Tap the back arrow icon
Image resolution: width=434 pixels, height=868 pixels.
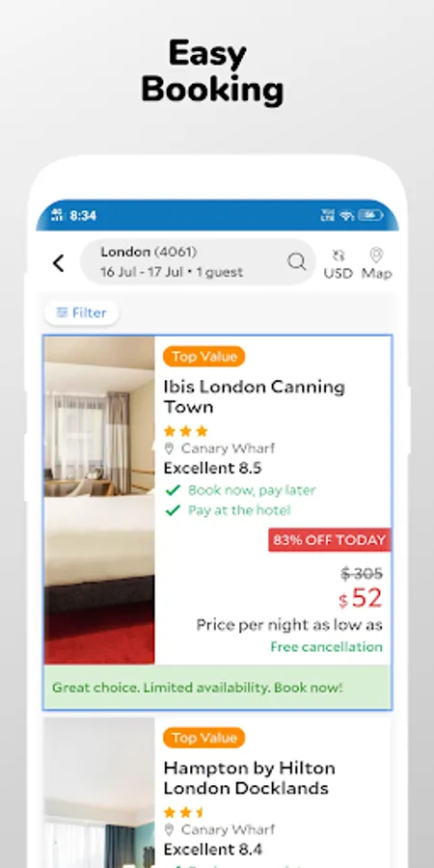pyautogui.click(x=59, y=263)
